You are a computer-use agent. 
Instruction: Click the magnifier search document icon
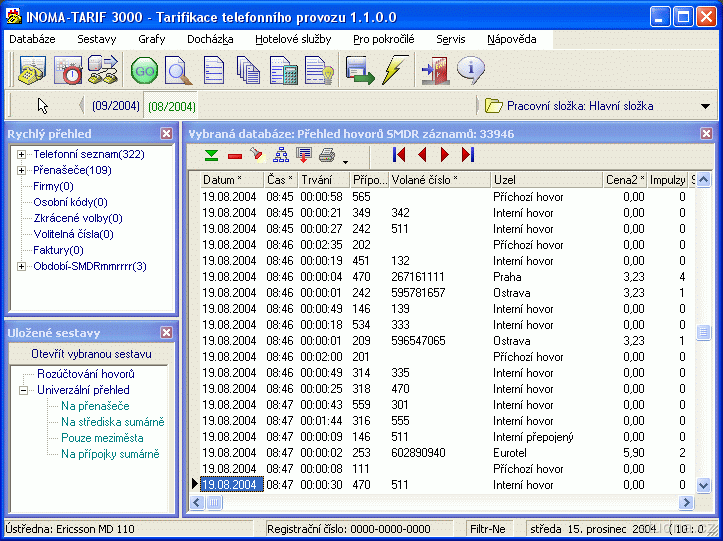[x=178, y=70]
